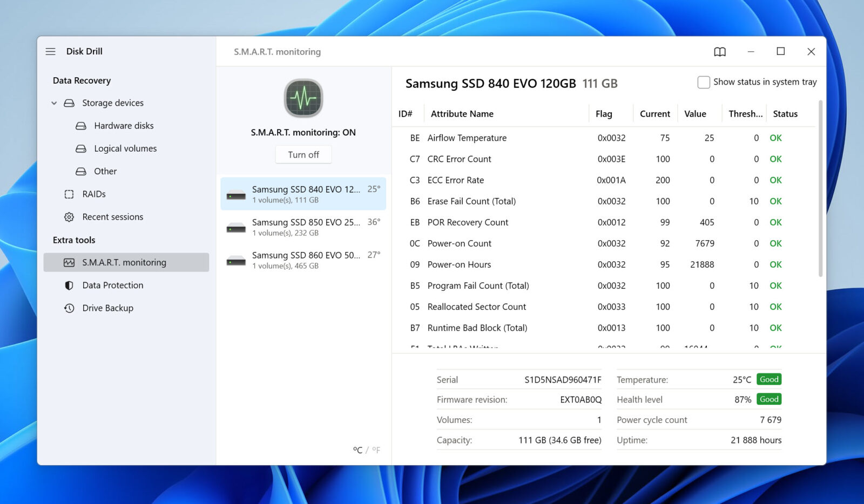Switch temperature unit to Celsius
This screenshot has width=864, height=504.
coord(357,449)
